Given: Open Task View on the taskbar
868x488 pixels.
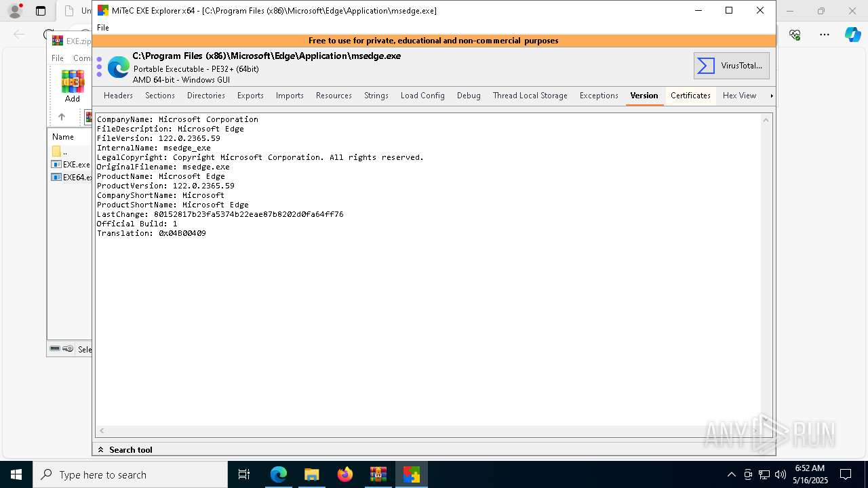Looking at the screenshot, I should [245, 474].
